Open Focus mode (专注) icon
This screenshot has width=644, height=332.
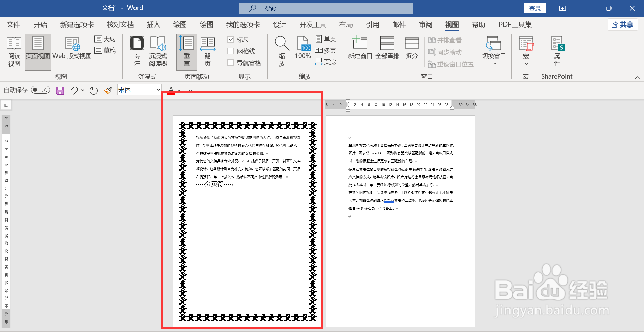[x=137, y=51]
